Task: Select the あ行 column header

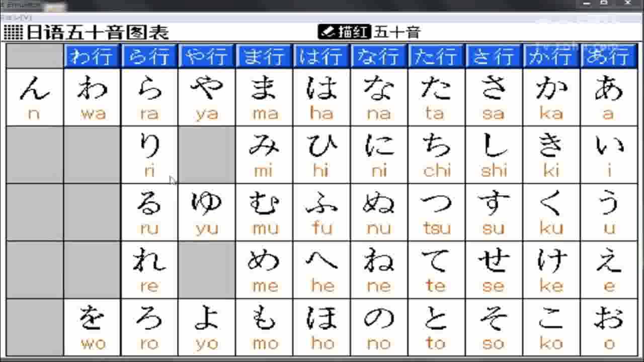Action: click(x=609, y=56)
